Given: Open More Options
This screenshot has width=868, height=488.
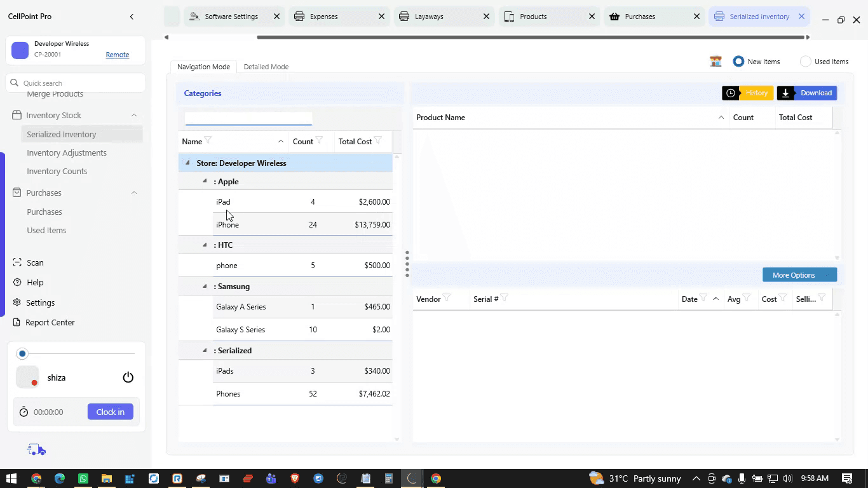Looking at the screenshot, I should (800, 275).
